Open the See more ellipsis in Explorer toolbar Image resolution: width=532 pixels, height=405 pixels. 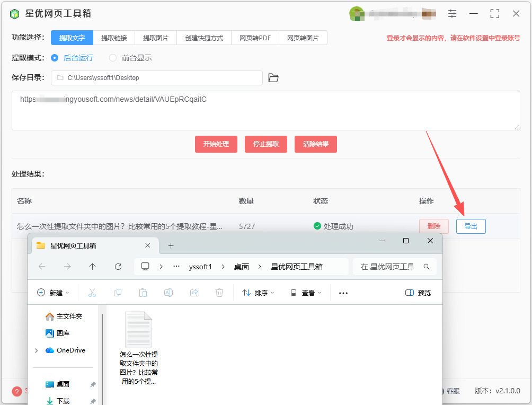coord(343,293)
